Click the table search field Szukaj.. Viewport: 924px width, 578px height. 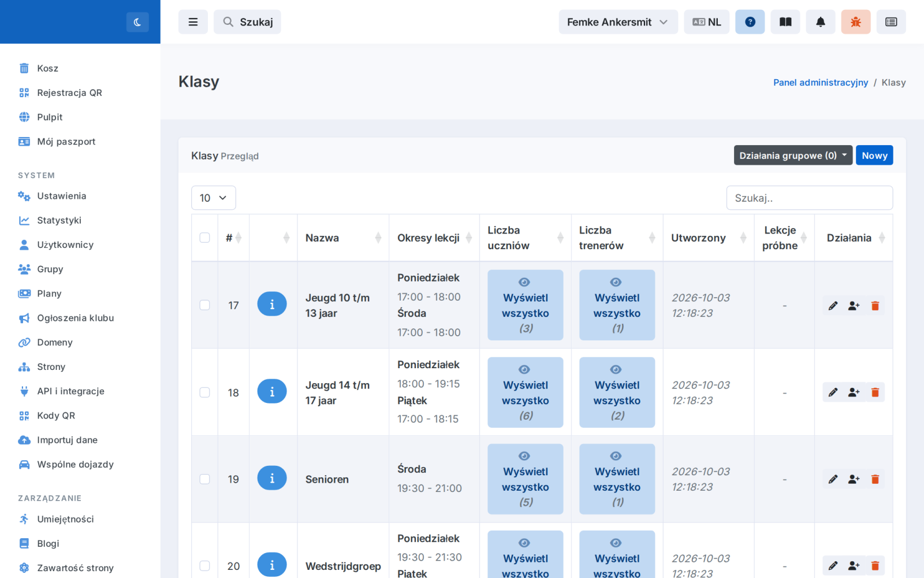(810, 198)
